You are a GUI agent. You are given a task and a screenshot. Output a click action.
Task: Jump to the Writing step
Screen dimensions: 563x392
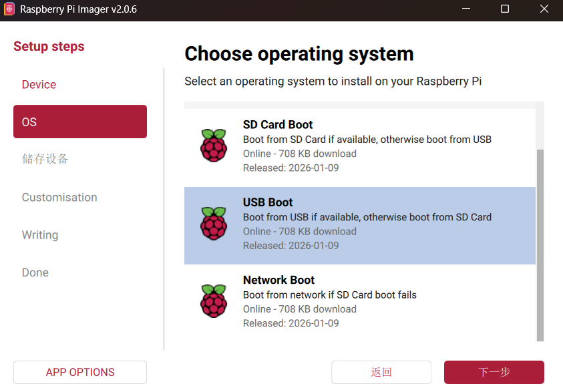click(x=40, y=235)
